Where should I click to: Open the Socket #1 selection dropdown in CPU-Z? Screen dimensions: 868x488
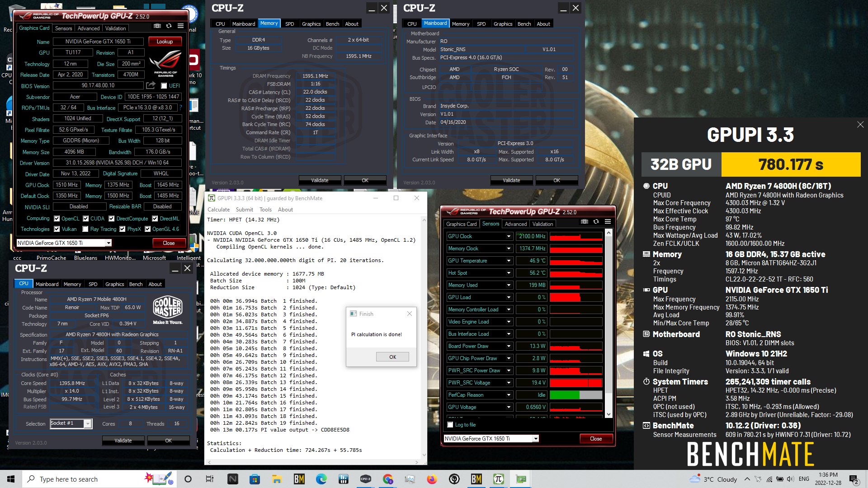click(88, 423)
